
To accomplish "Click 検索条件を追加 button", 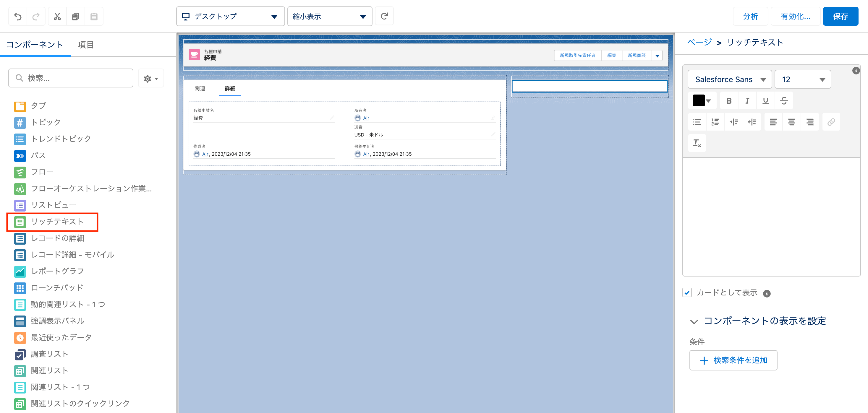I will (733, 360).
